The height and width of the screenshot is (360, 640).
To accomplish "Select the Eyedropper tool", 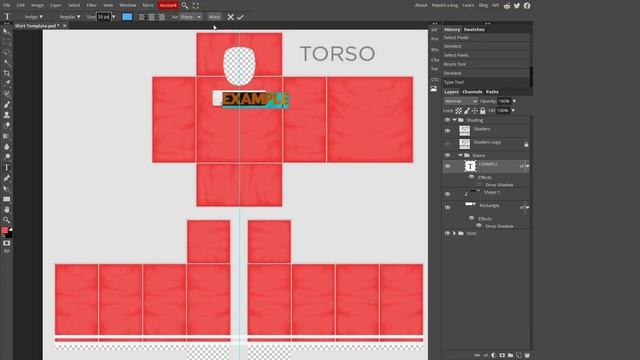I will (x=7, y=83).
